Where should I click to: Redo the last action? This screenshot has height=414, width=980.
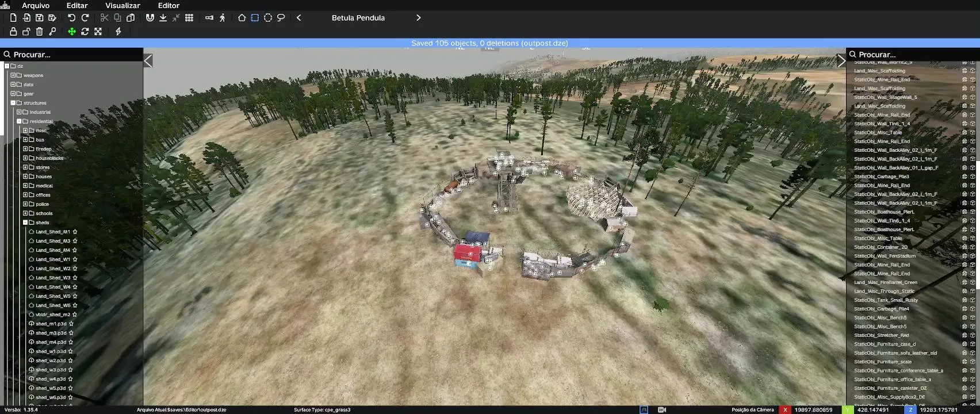coord(85,18)
